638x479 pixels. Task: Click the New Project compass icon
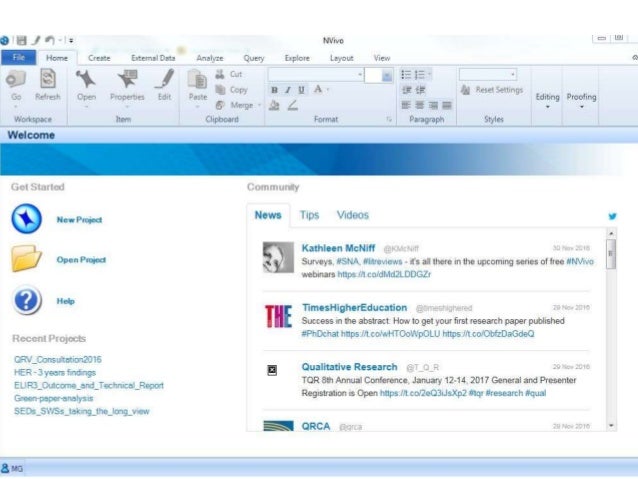26,219
